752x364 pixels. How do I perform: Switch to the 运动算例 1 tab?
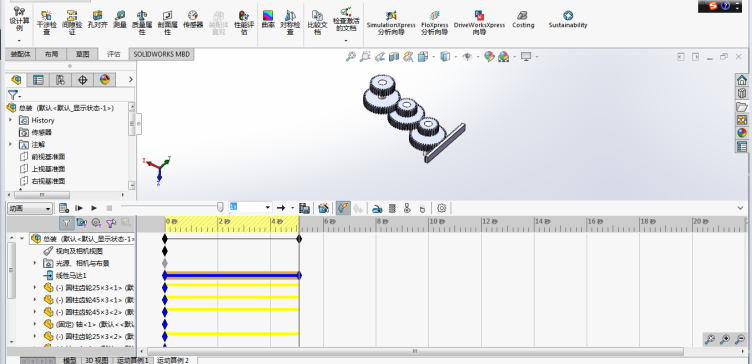133,360
